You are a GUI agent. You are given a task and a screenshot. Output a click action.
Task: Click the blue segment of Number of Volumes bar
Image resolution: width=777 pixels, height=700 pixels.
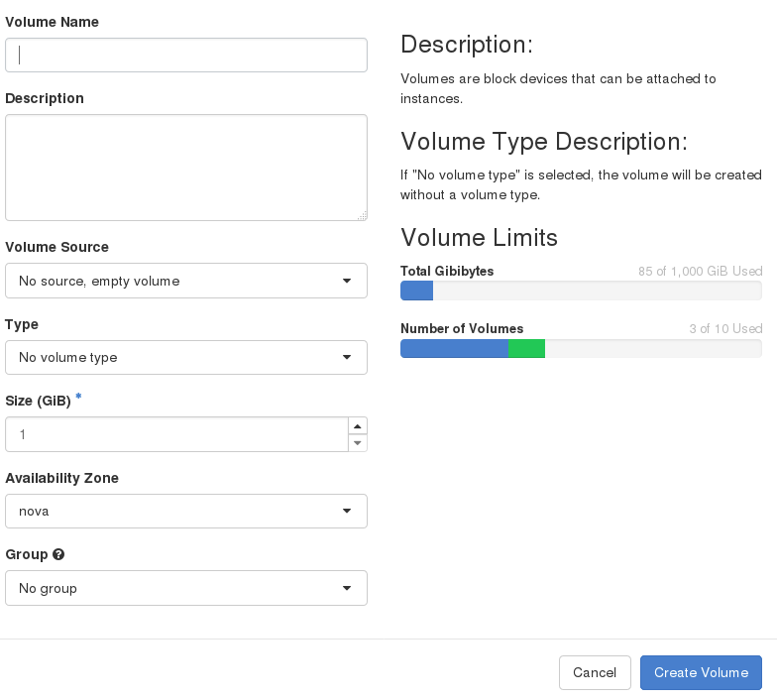454,348
